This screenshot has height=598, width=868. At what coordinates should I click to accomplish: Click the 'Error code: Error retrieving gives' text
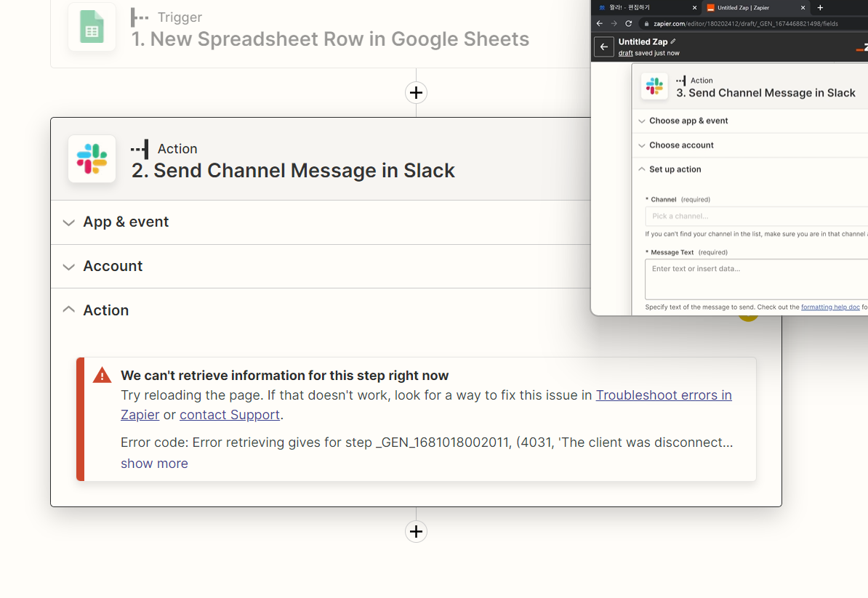coord(427,443)
